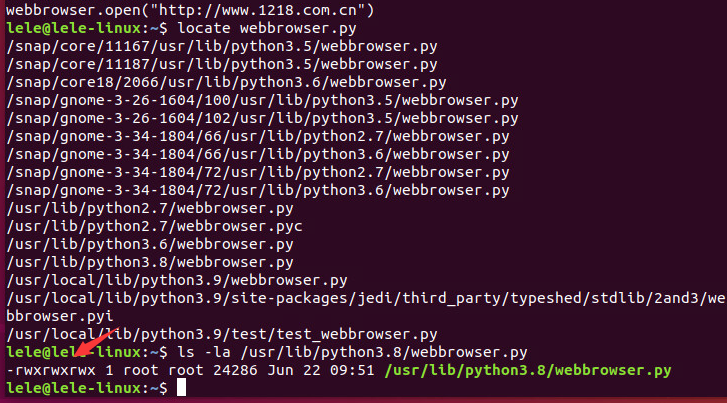
Task: Click the /usr/lib/python3.6/webbrowser.py result line
Action: click(149, 245)
